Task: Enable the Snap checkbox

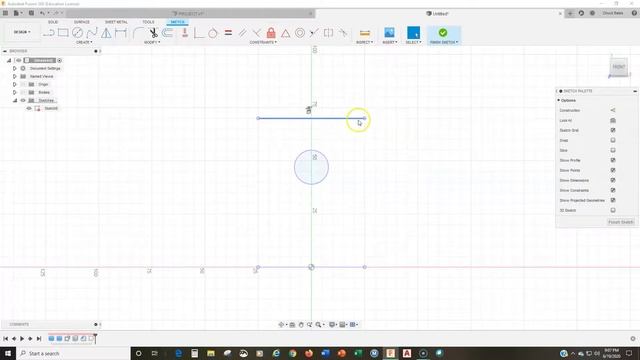Action: click(x=613, y=140)
